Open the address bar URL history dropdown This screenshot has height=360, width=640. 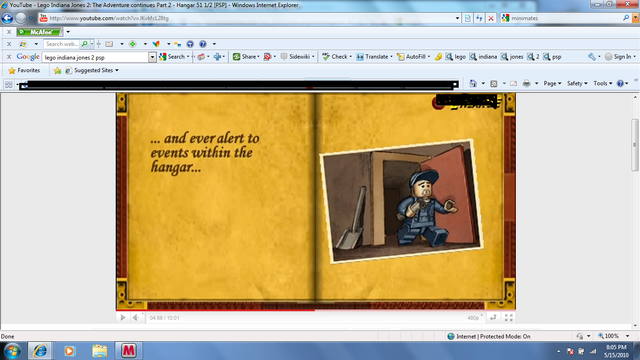tap(457, 18)
